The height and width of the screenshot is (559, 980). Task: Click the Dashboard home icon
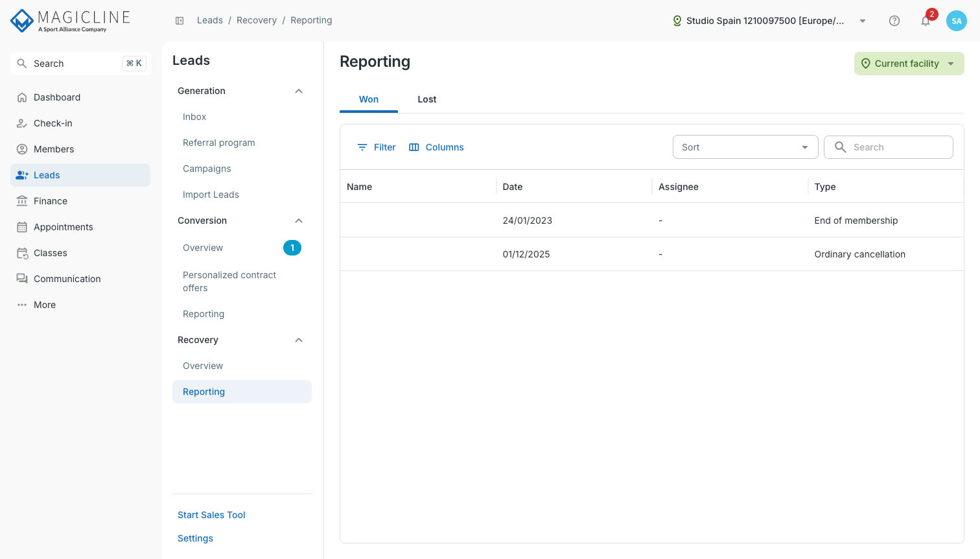(22, 97)
